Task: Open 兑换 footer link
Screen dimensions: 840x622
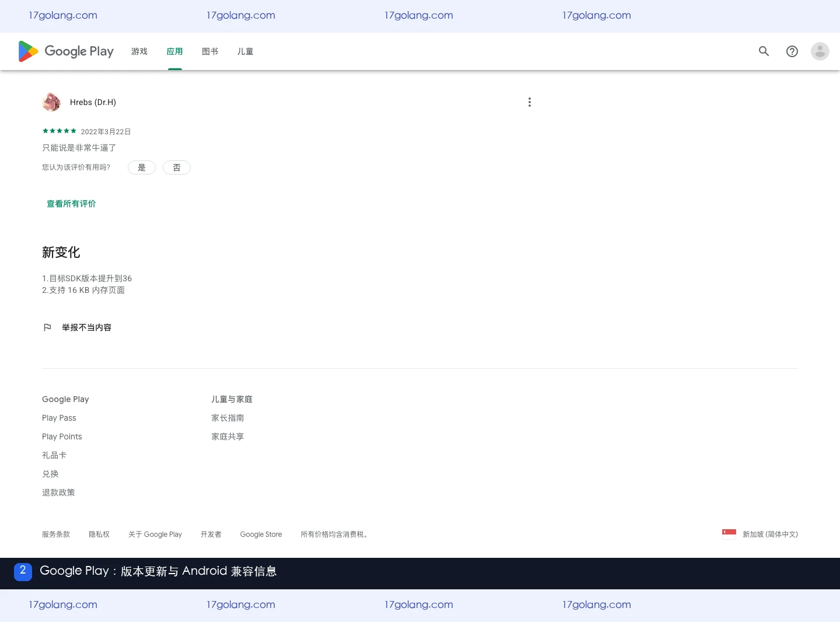Action: coord(50,474)
